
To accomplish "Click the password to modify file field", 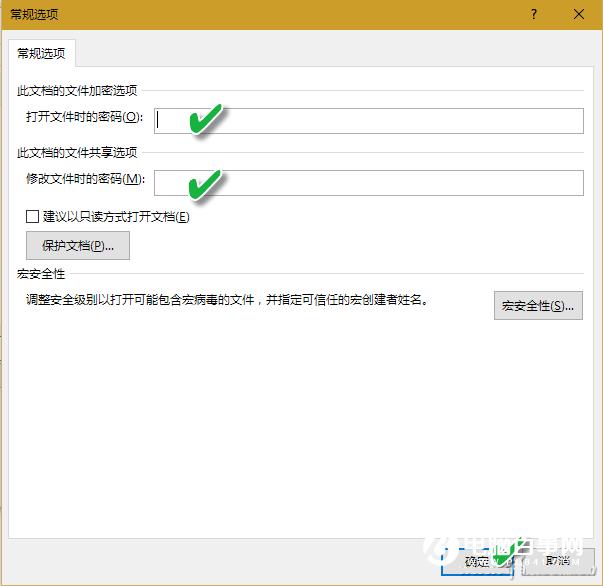I will (369, 183).
